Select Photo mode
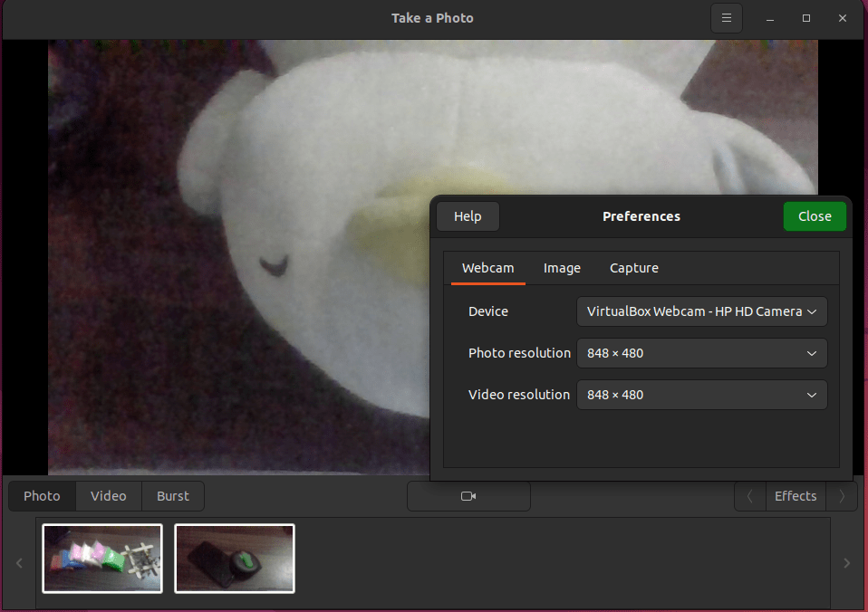868x612 pixels. click(41, 496)
